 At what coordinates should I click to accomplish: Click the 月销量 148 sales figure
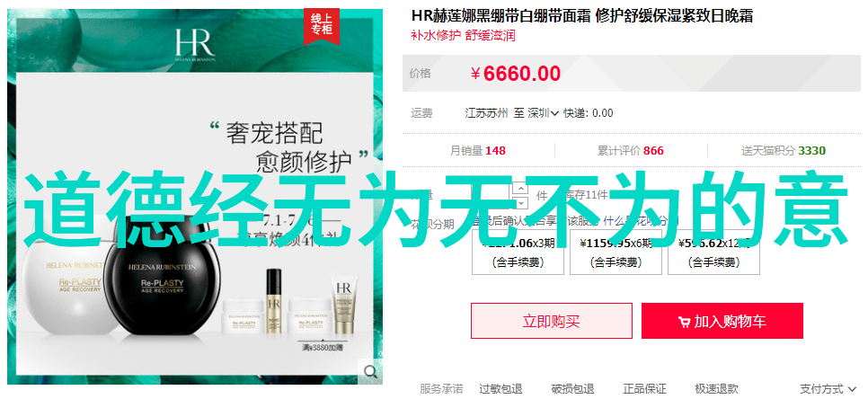pos(478,151)
